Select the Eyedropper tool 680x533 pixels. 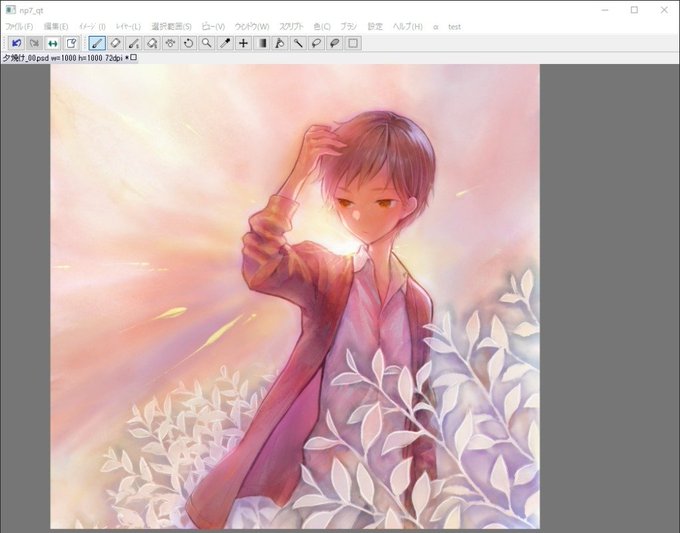point(225,43)
